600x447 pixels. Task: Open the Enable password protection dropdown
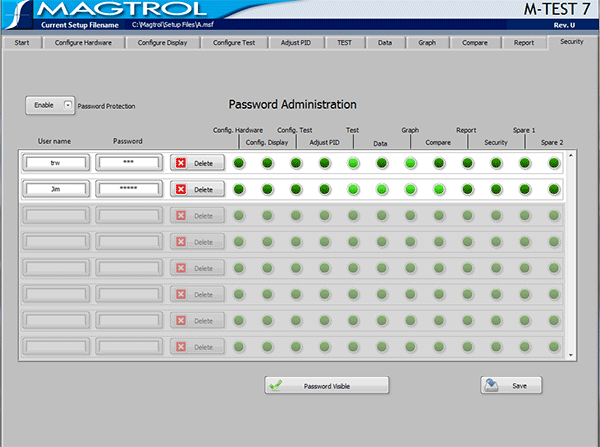[50, 105]
